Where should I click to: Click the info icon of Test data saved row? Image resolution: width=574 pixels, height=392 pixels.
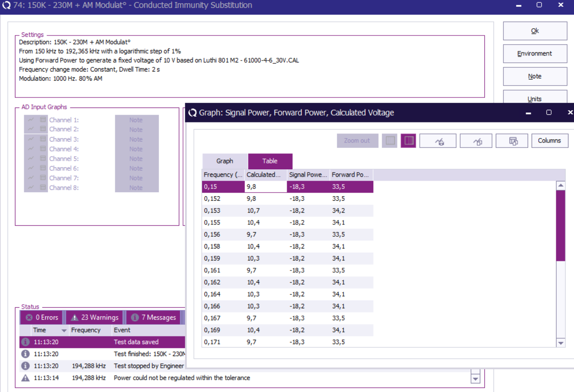click(x=25, y=342)
